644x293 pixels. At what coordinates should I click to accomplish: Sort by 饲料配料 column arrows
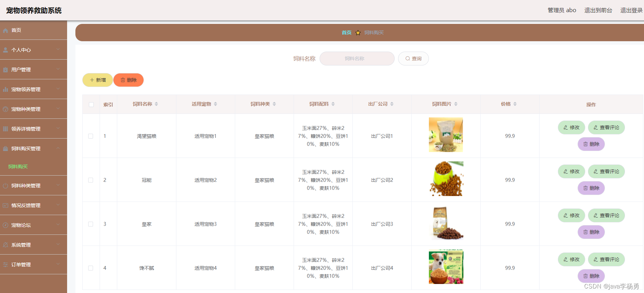coord(333,104)
